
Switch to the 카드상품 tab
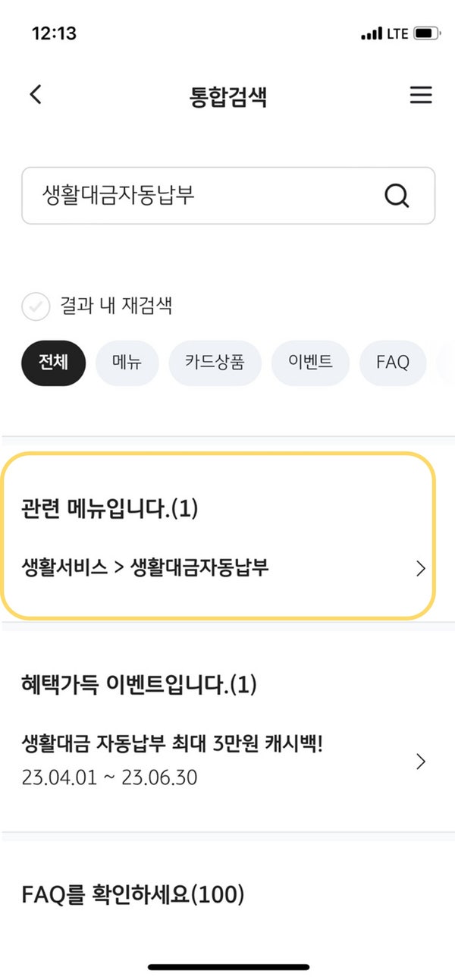215,363
